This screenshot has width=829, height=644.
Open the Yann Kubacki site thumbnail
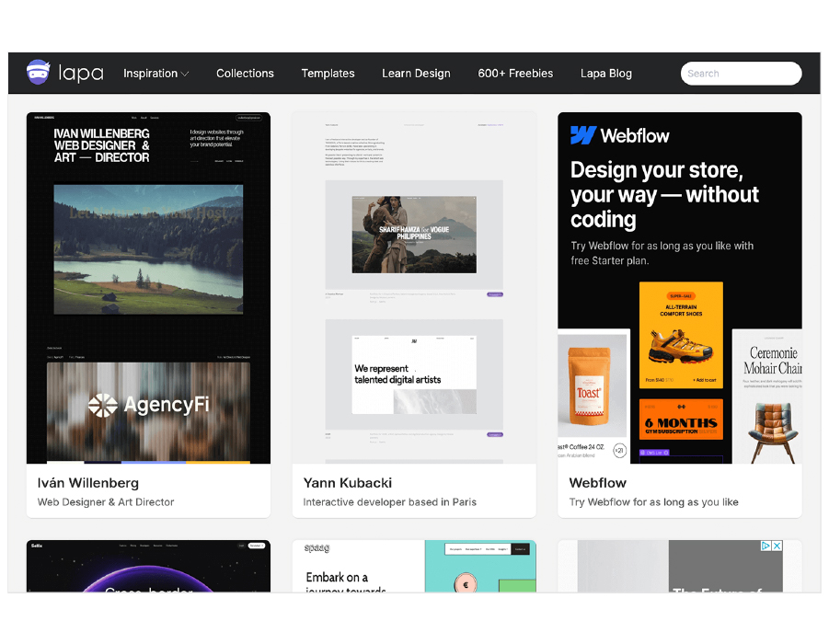(x=414, y=288)
